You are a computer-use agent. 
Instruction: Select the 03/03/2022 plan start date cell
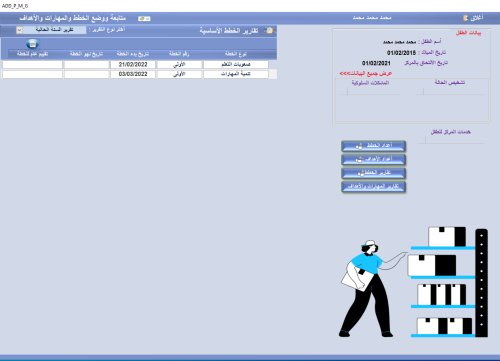[x=133, y=74]
